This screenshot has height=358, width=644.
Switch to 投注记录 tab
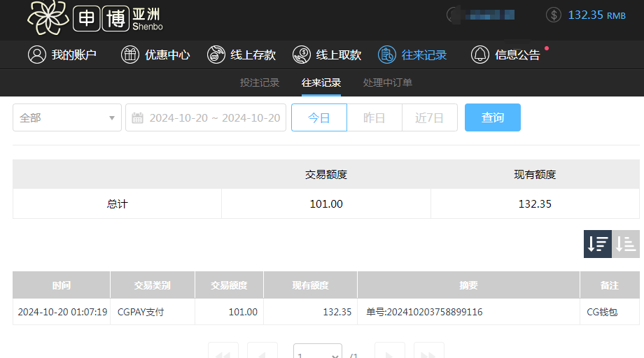click(260, 83)
